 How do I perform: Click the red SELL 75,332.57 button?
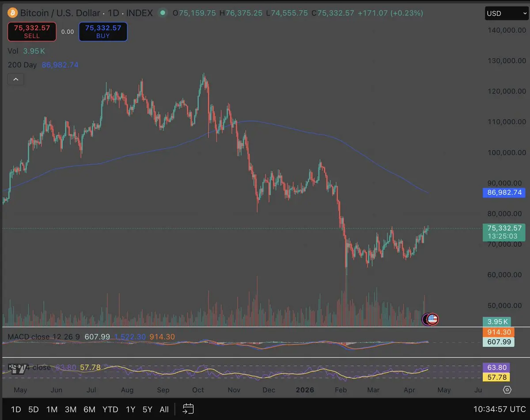[x=32, y=32]
